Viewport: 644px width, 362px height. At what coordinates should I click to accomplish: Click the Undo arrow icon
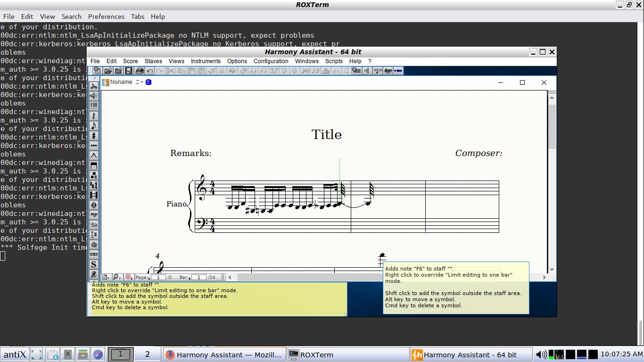point(149,71)
